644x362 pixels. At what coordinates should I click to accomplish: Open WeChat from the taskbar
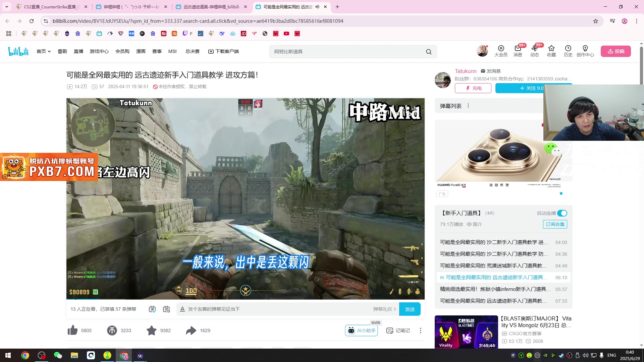click(x=58, y=355)
